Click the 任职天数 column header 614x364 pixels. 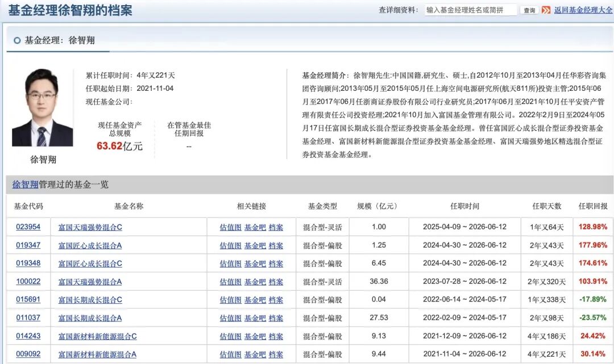[547, 206]
